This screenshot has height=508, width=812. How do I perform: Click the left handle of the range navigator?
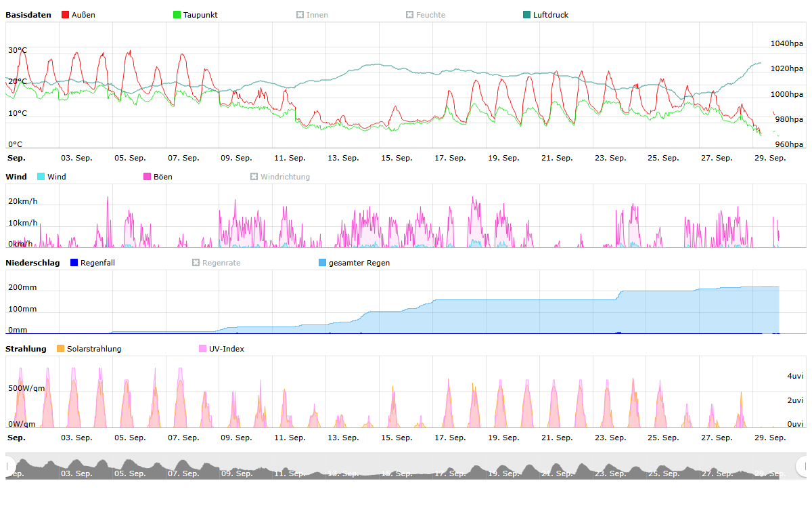[x=8, y=466]
